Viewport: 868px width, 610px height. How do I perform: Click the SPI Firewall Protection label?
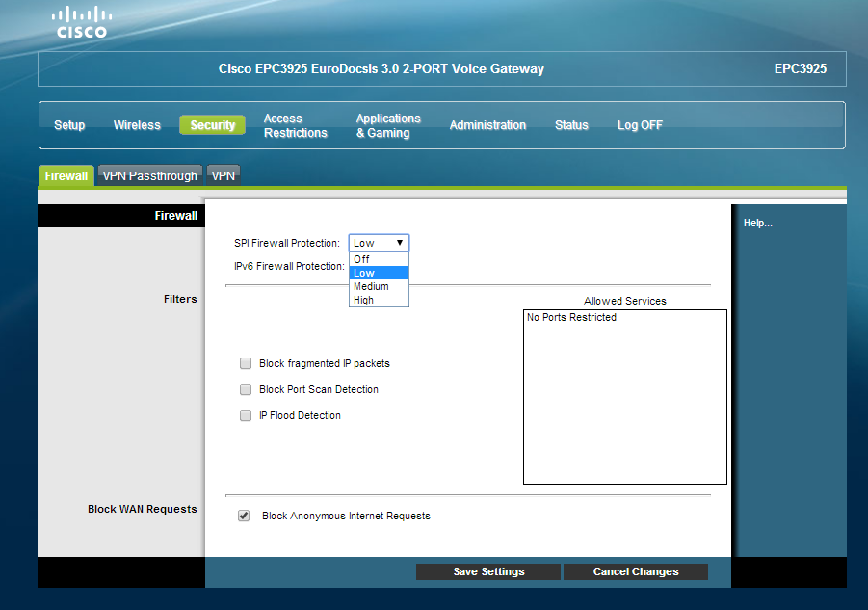pyautogui.click(x=287, y=243)
